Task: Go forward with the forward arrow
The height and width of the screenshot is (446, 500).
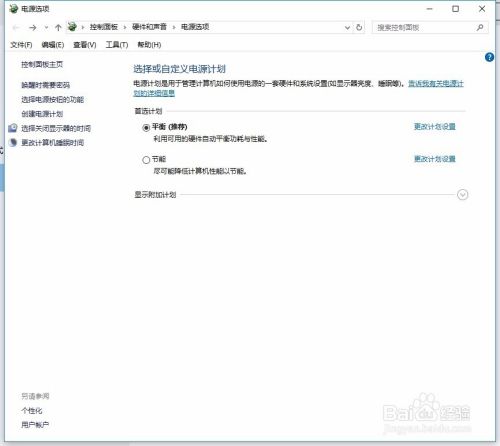Action: (32, 28)
